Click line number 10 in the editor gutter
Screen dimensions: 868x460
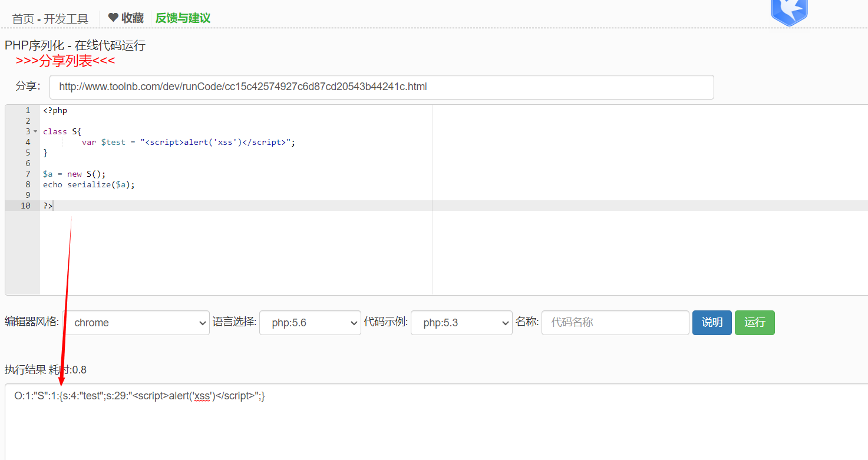click(x=25, y=206)
